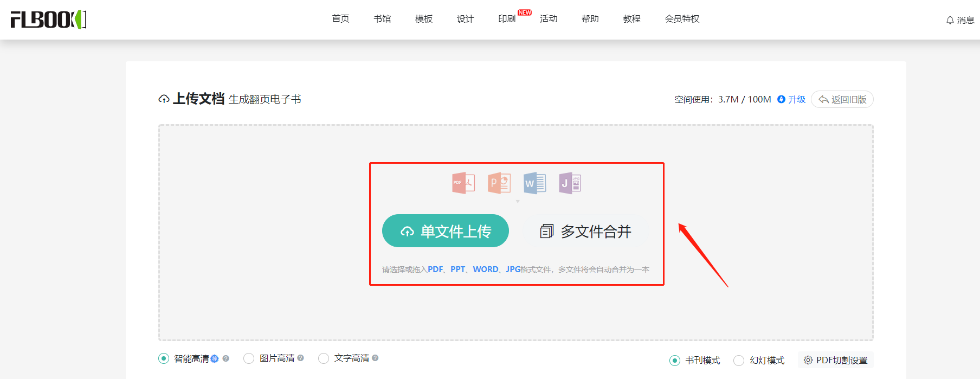980x379 pixels.
Task: Click the help question mark after 文字高清
Action: tap(375, 358)
